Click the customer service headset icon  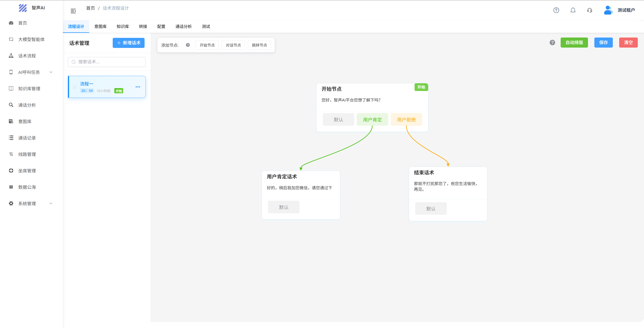click(589, 10)
